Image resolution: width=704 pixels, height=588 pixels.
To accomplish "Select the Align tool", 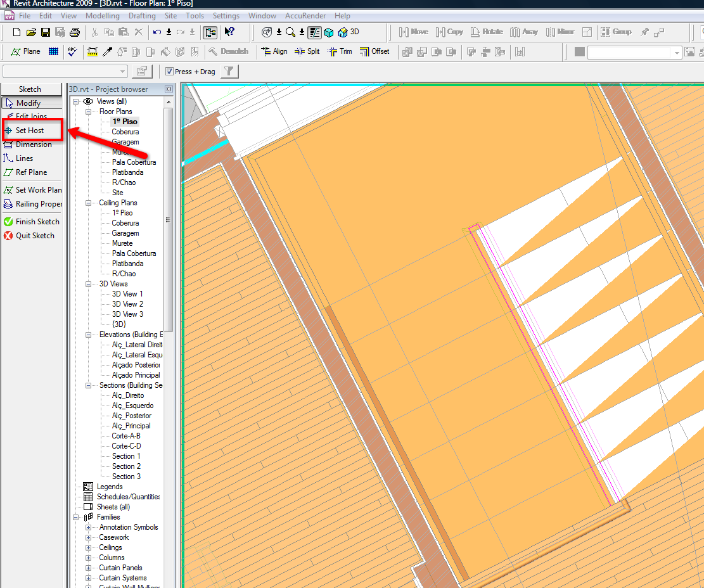I will click(x=273, y=51).
